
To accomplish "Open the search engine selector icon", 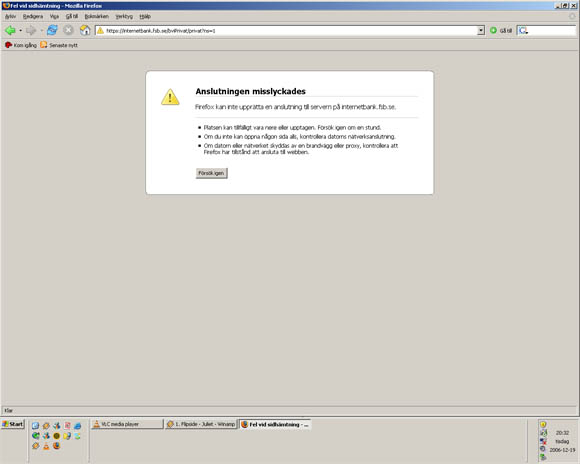I will click(x=523, y=31).
